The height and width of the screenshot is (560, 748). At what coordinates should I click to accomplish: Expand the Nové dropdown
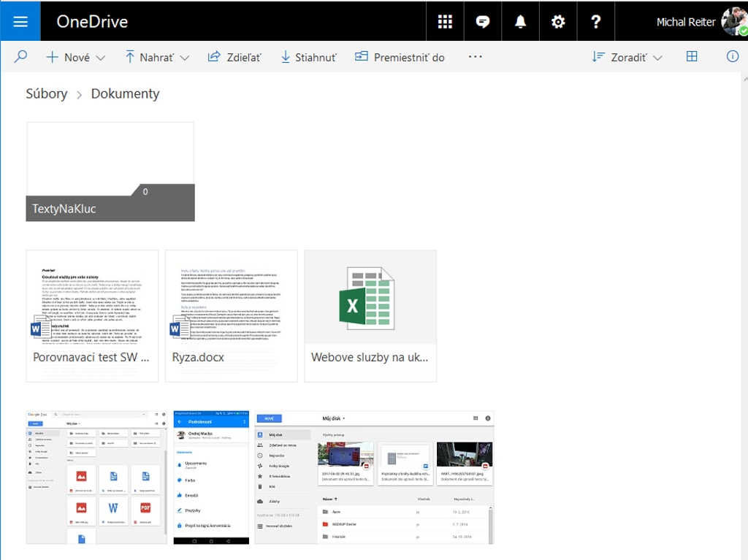pos(76,57)
